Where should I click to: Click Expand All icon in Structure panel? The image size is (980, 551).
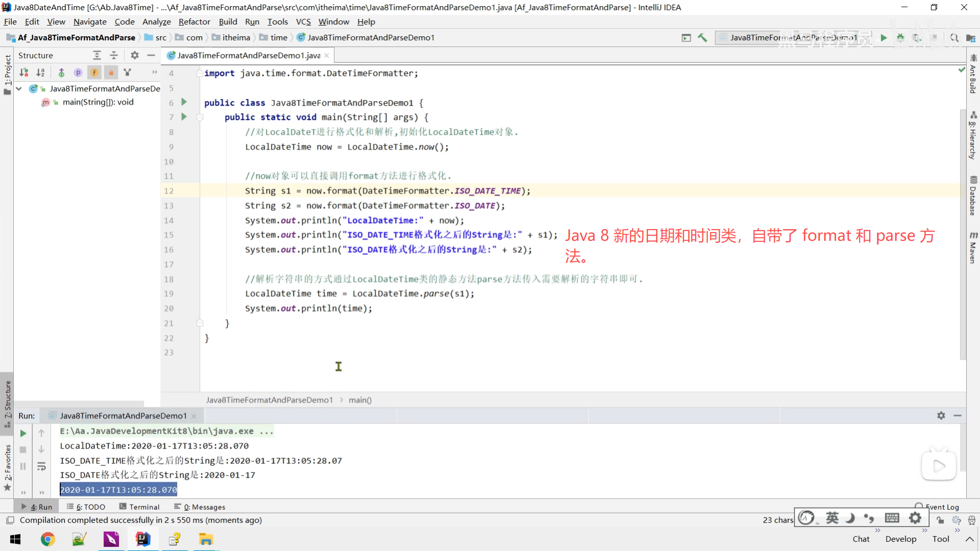pyautogui.click(x=97, y=55)
